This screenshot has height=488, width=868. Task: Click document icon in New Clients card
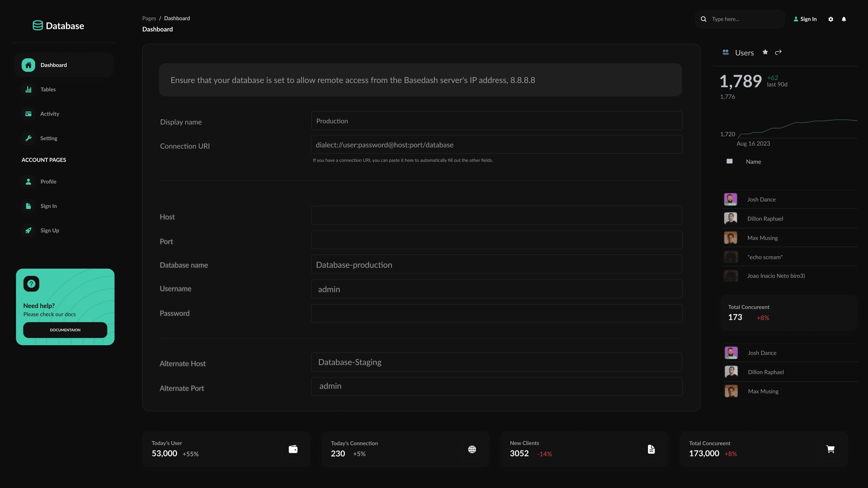[651, 449]
